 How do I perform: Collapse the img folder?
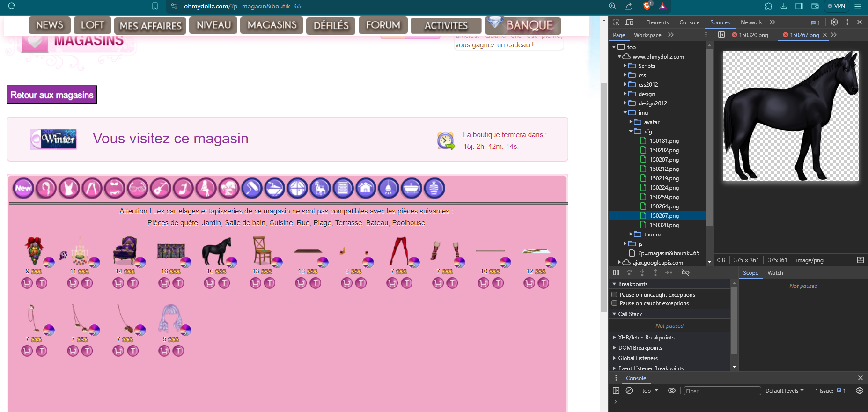[x=625, y=112]
